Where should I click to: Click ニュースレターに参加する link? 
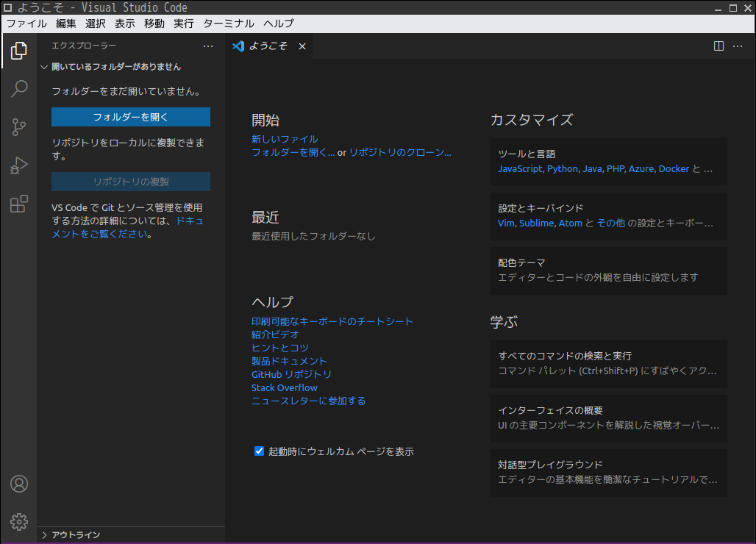[x=308, y=401]
